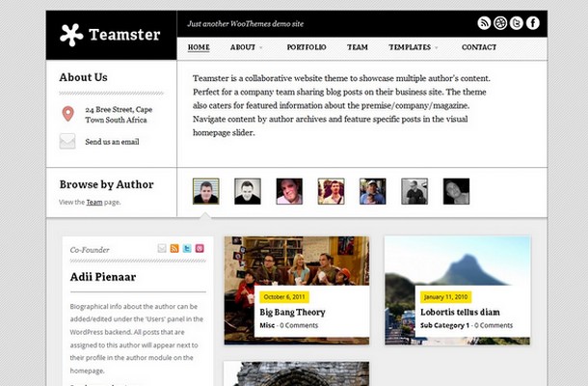Open the RSS feed icon in header
Image resolution: width=588 pixels, height=386 pixels.
tap(484, 23)
